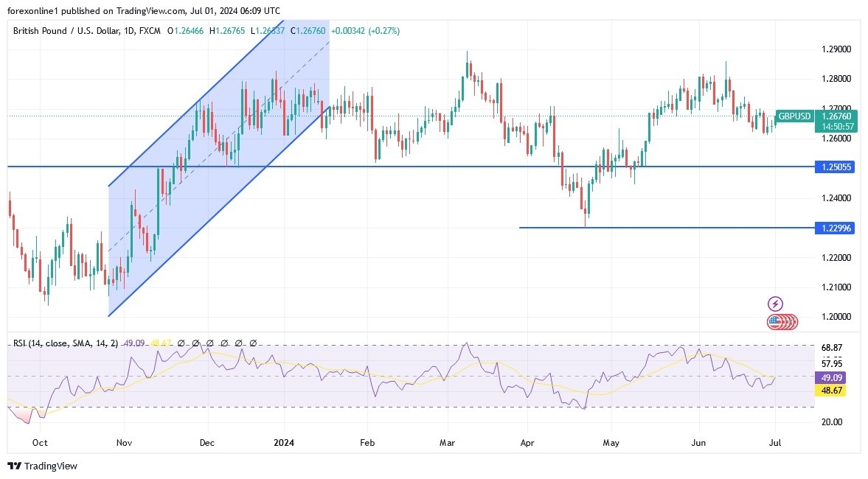Screen dimensions: 868x479
Task: Click the purple lightning event icon
Action: [775, 304]
